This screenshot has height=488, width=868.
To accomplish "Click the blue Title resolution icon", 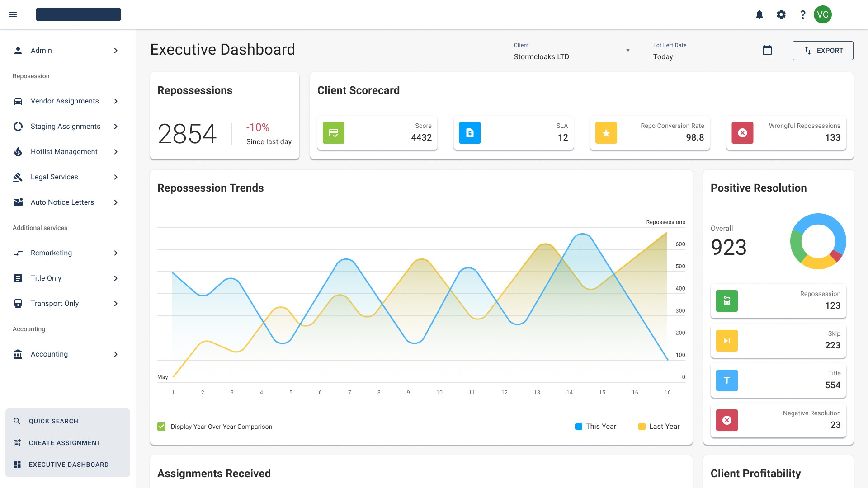I will coord(727,380).
